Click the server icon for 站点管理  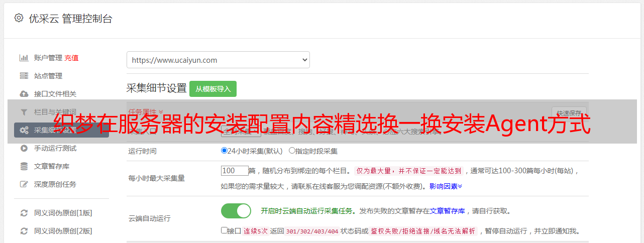[24, 76]
